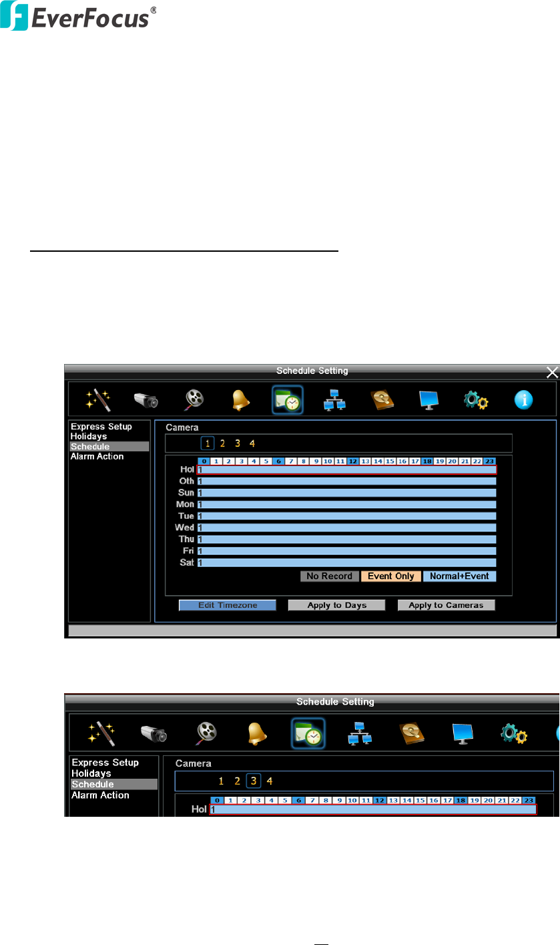This screenshot has height=945, width=560.
Task: Close the camera-1 Schedule Setting window
Action: pos(551,371)
